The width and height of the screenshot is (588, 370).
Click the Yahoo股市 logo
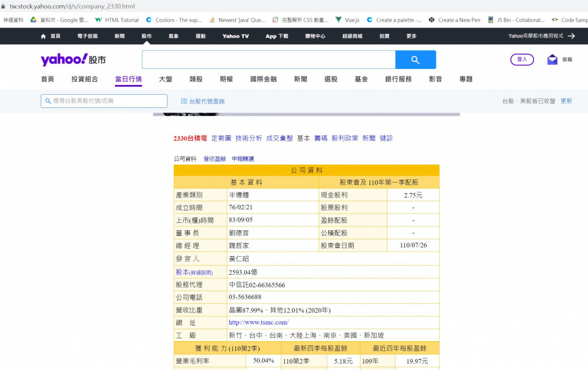click(x=73, y=60)
